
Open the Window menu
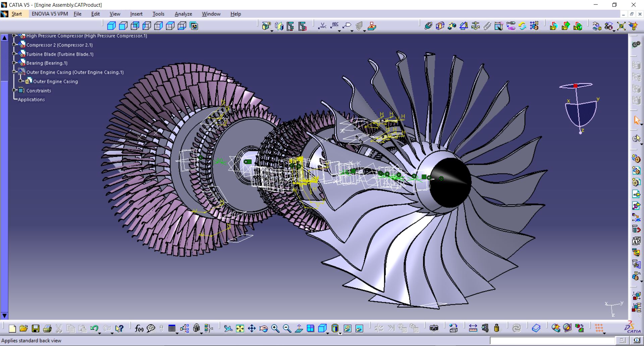coord(211,14)
